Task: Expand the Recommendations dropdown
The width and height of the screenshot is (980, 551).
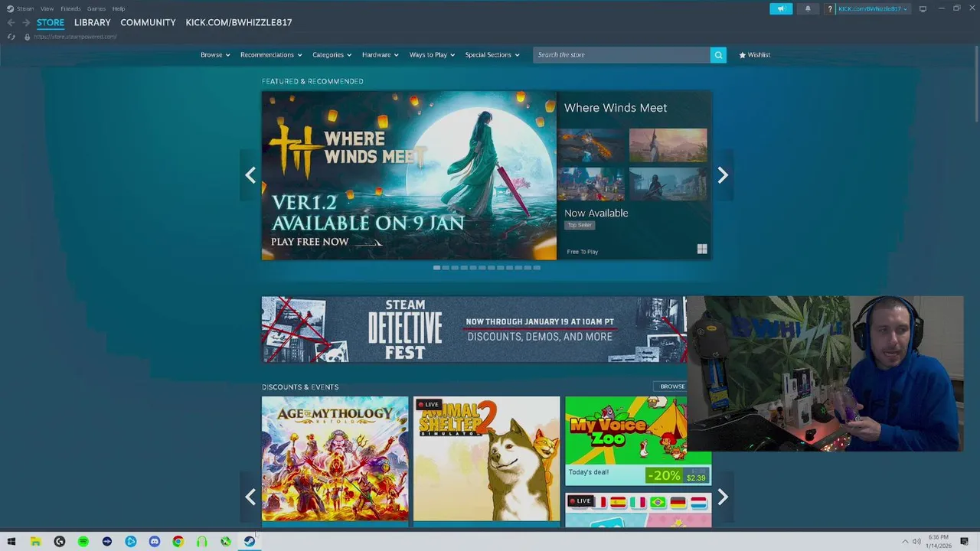Action: tap(271, 55)
